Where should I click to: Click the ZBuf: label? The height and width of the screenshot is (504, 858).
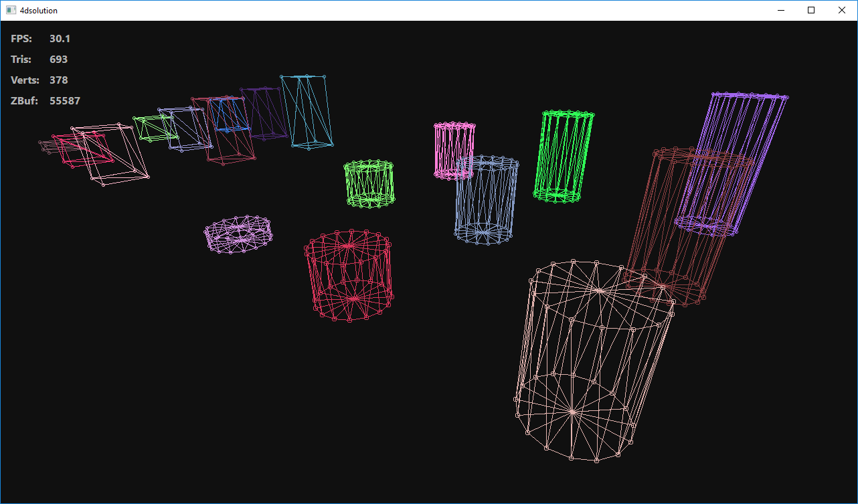click(24, 101)
